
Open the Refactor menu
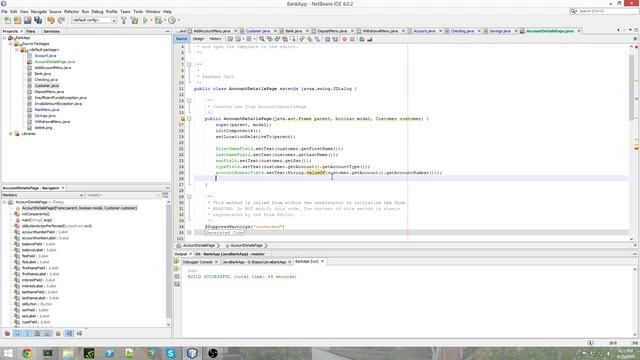tap(71, 11)
